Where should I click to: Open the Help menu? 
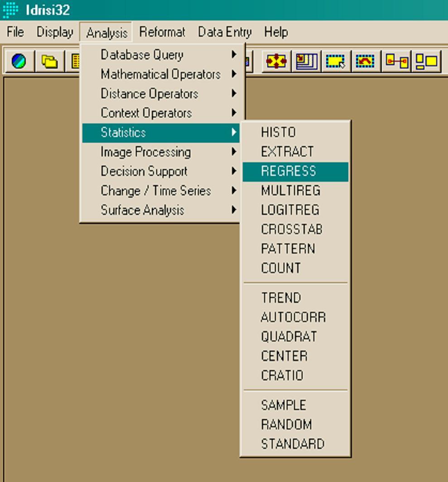click(276, 32)
